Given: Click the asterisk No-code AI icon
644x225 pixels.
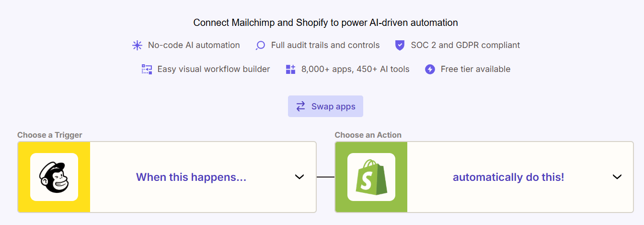Looking at the screenshot, I should tap(137, 46).
